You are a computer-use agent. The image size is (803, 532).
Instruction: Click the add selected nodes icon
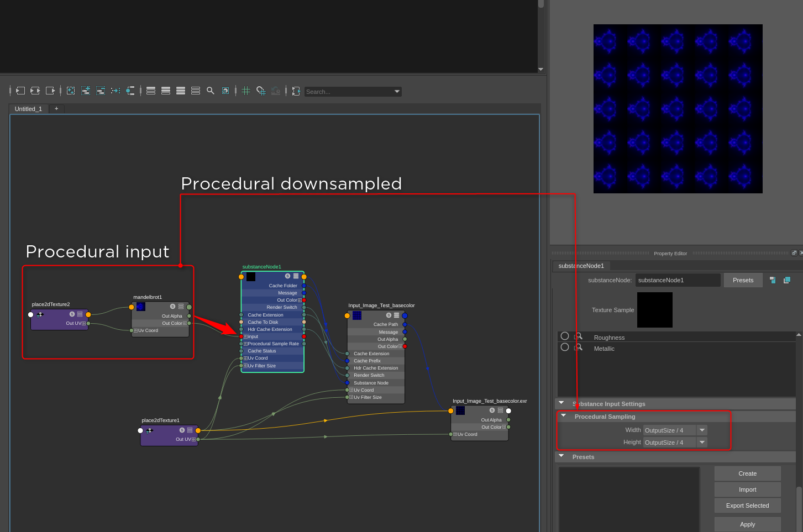pyautogui.click(x=86, y=91)
